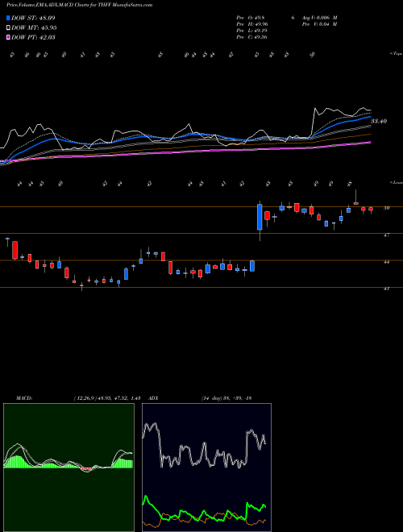
Task: Click the ADX values '(14 day) 38, +39, -18'
Action: 226,398
